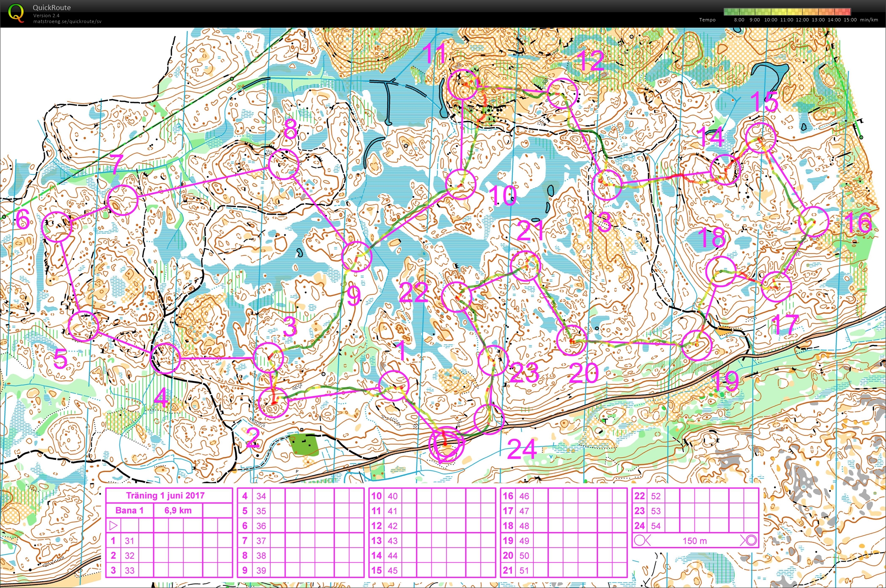
Task: Click control description row '22 52'
Action: [x=695, y=496]
